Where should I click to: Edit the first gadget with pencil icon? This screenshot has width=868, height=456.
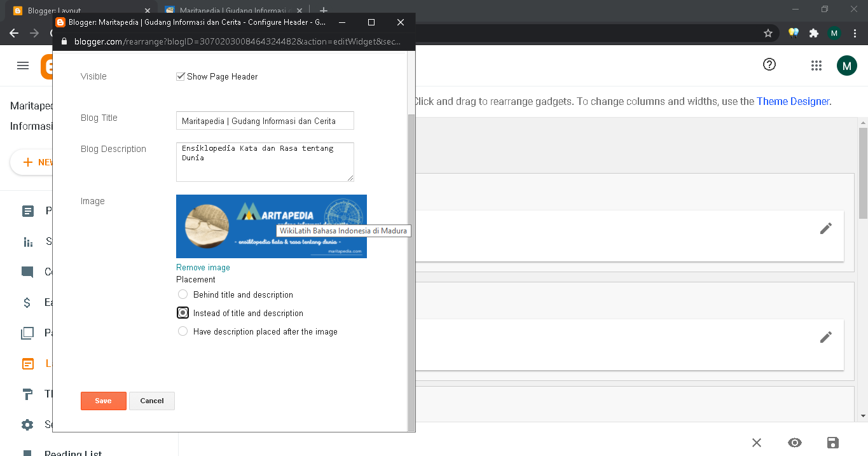pyautogui.click(x=826, y=228)
